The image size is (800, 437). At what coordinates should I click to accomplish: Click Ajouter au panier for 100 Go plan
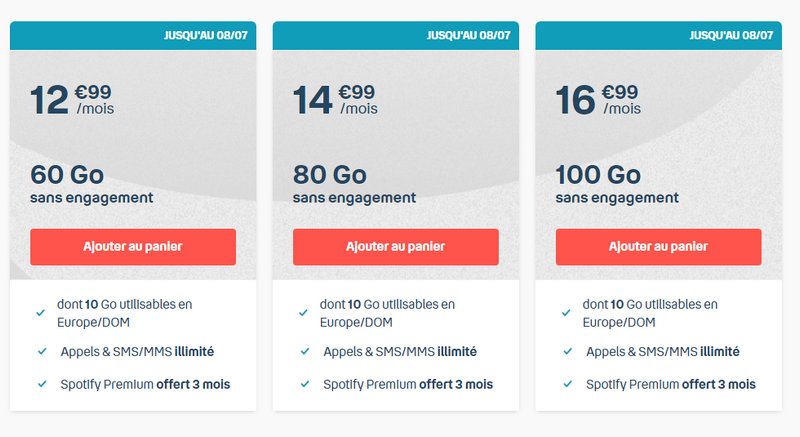tap(658, 246)
